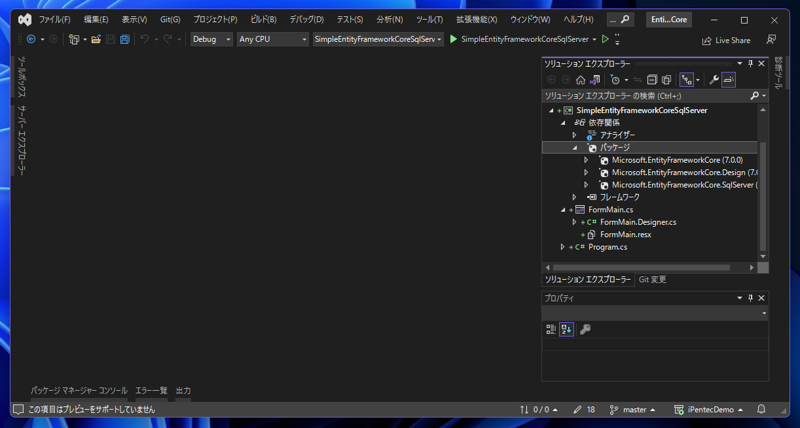Expand Program.cs tree node
800x428 pixels.
(x=563, y=247)
